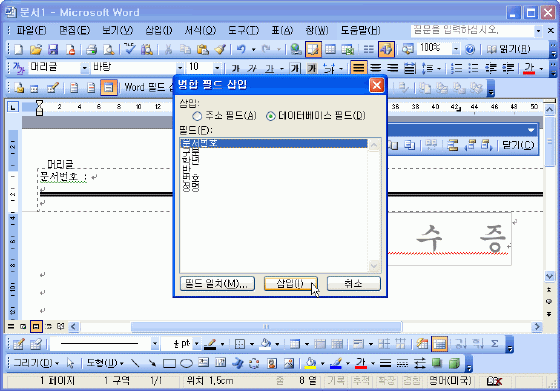The width and height of the screenshot is (560, 391).
Task: Toggle the align left button
Action: [x=358, y=68]
